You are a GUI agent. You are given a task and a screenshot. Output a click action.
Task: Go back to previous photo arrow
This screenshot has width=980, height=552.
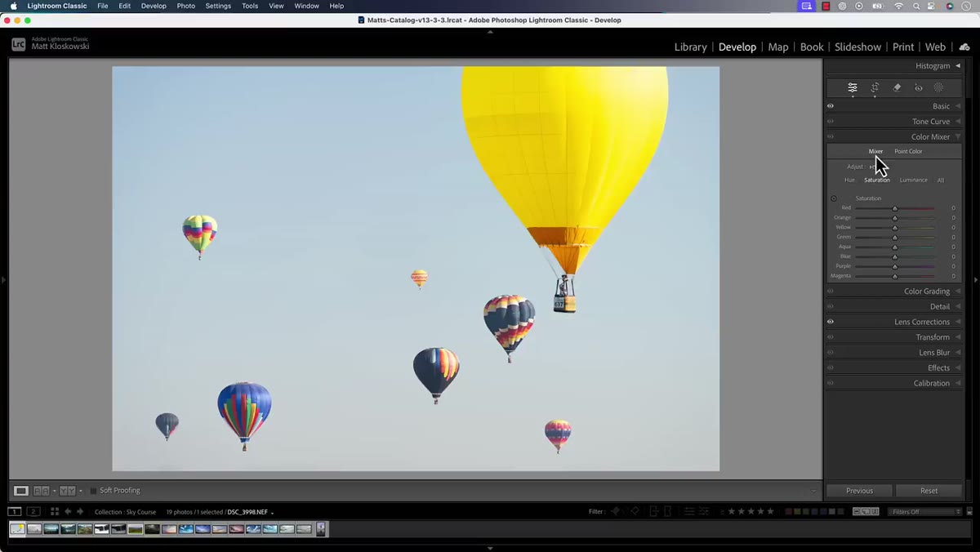[68, 512]
